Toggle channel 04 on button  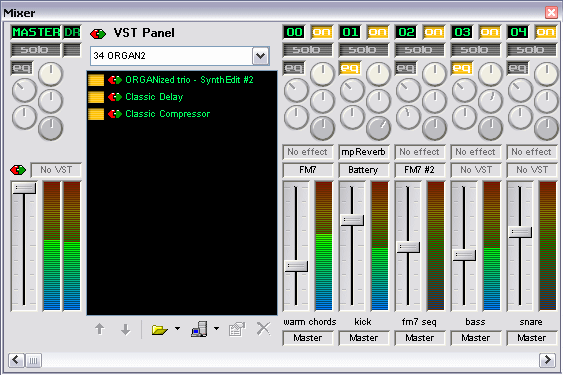pyautogui.click(x=545, y=32)
